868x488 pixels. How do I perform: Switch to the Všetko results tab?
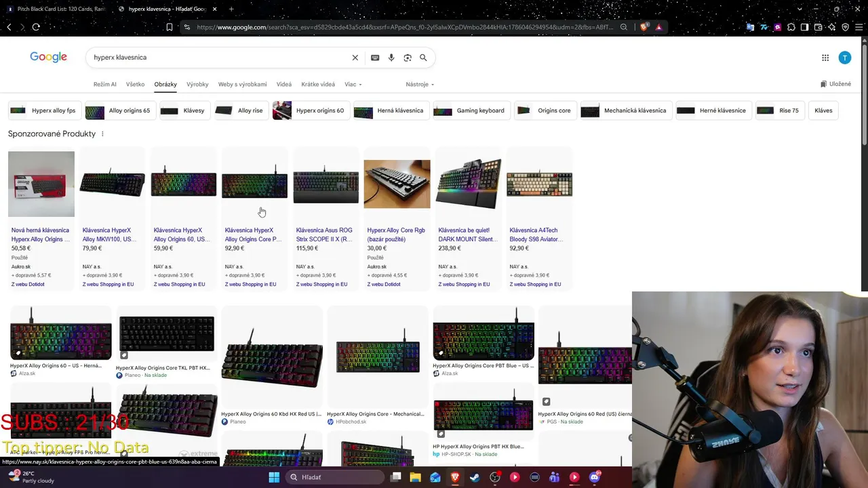point(135,85)
